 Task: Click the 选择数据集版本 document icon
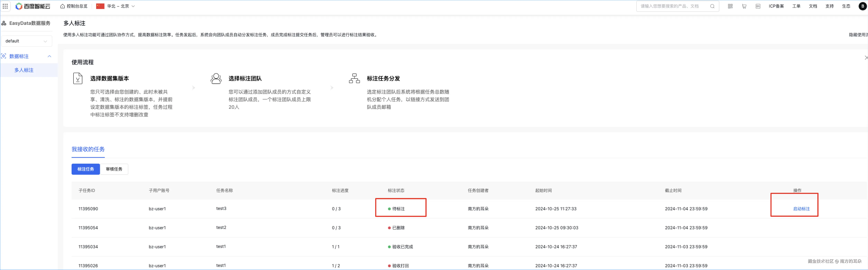tap(78, 78)
